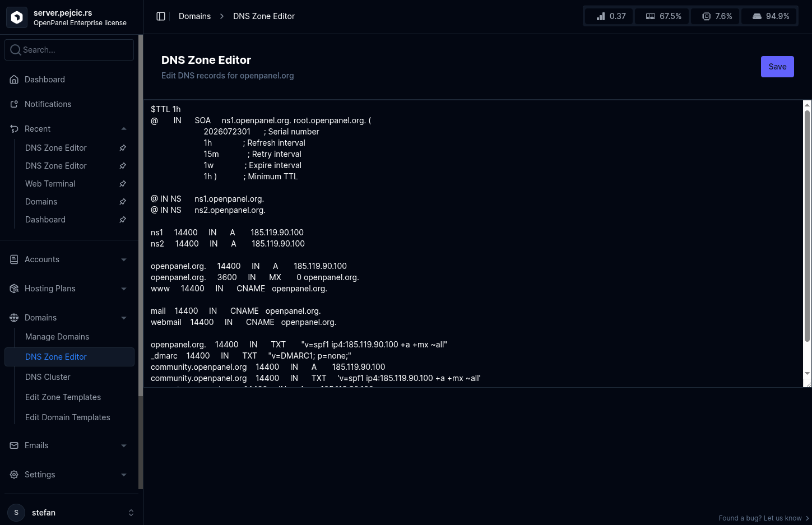Click the memory usage 67.5% indicator
The image size is (812, 525).
pos(662,16)
